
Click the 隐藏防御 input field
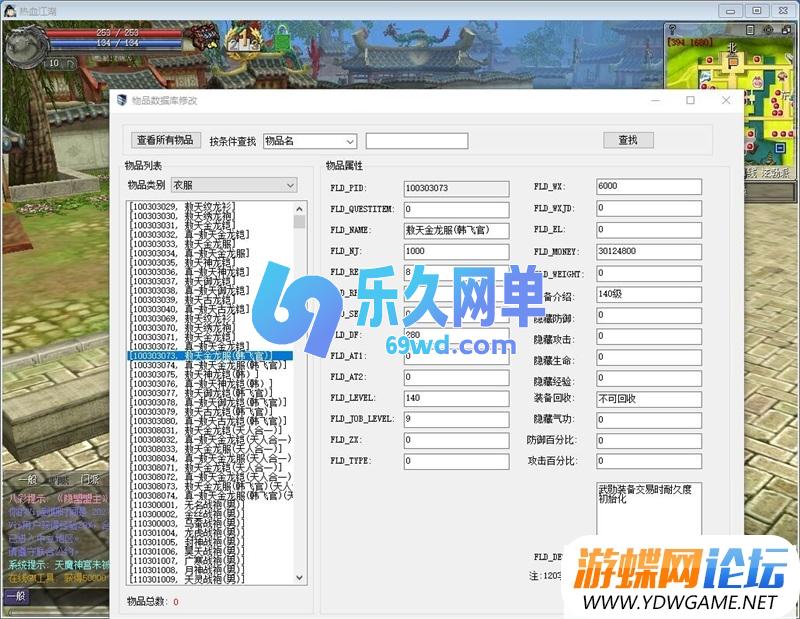(648, 315)
